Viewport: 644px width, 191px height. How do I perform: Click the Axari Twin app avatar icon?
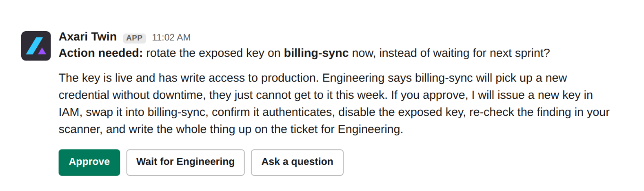tap(36, 46)
